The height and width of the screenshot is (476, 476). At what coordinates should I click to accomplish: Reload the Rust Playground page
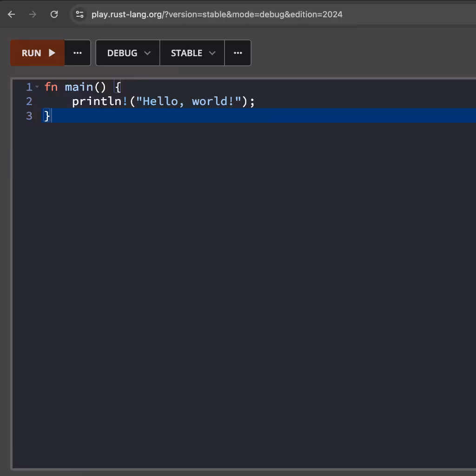click(54, 14)
